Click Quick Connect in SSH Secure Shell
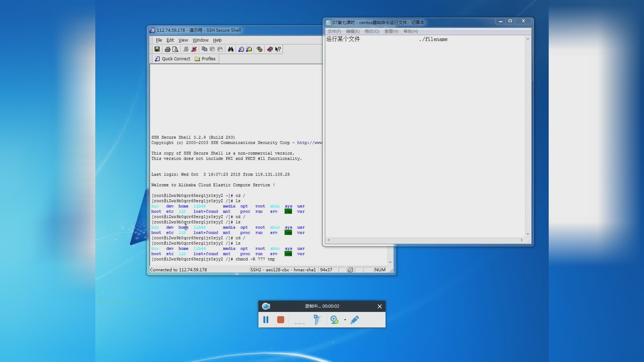Viewport: 644px width, 362px height. click(x=173, y=59)
